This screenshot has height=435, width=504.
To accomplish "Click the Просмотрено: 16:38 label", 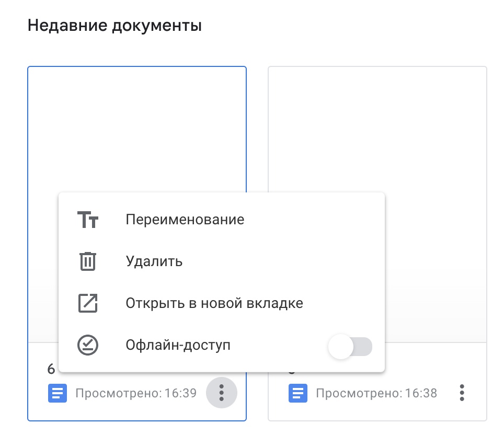I will (x=376, y=393).
